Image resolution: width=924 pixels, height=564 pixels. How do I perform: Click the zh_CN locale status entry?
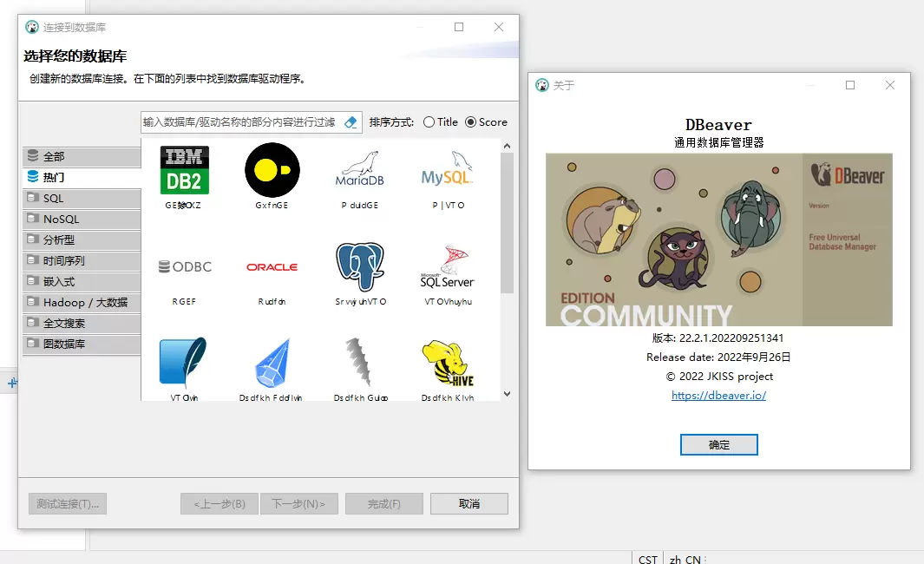tap(685, 559)
